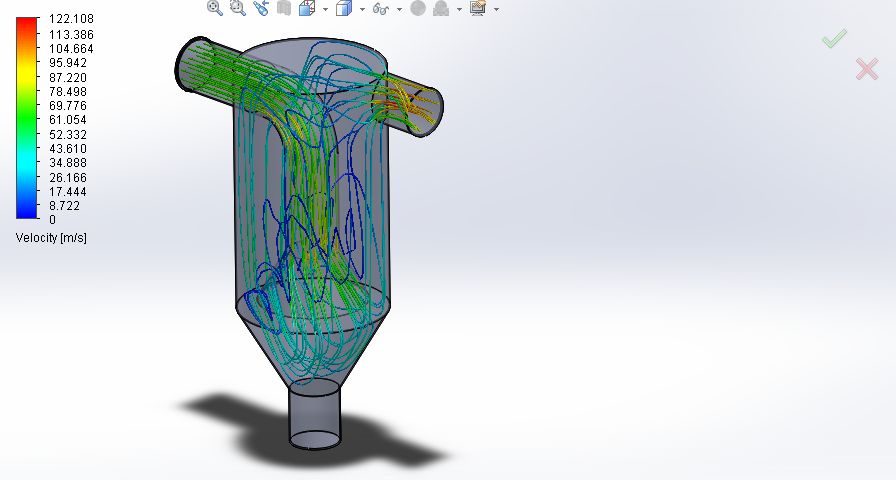The height and width of the screenshot is (480, 896).
Task: Click the Zoom to Fit magnifier icon
Action: tap(215, 7)
